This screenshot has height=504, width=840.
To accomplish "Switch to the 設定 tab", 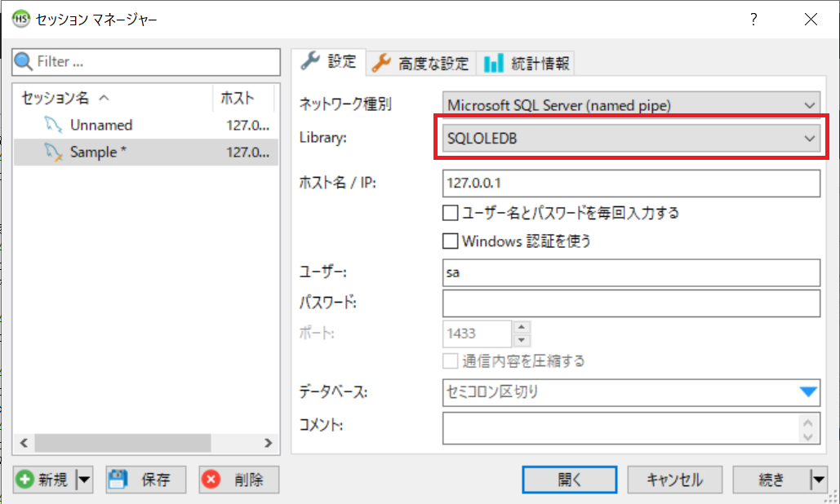I will (329, 61).
